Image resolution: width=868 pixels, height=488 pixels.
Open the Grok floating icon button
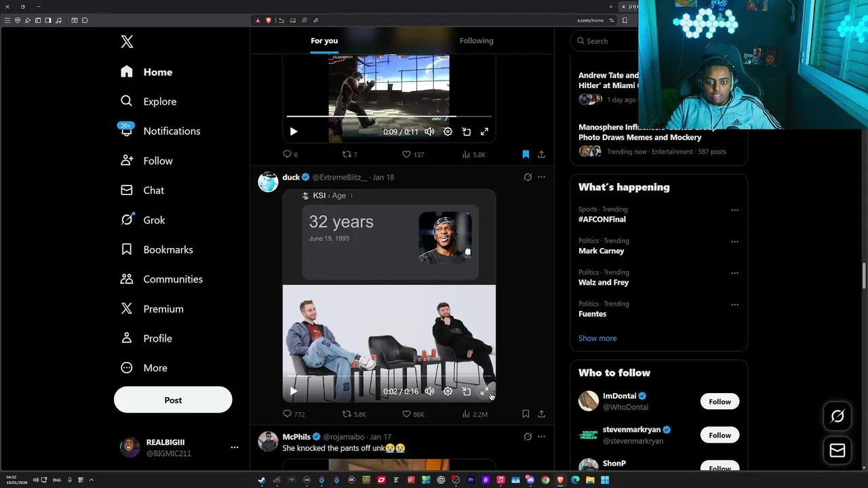[x=837, y=416]
